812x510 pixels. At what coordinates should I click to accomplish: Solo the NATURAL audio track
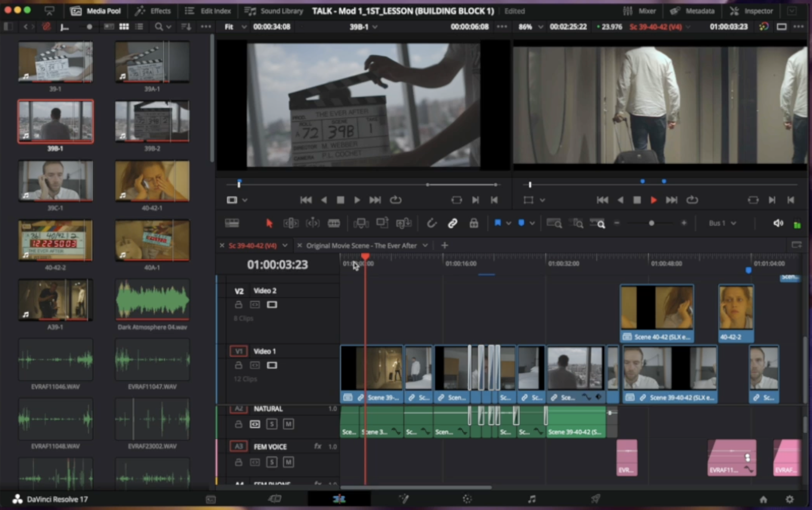point(272,424)
